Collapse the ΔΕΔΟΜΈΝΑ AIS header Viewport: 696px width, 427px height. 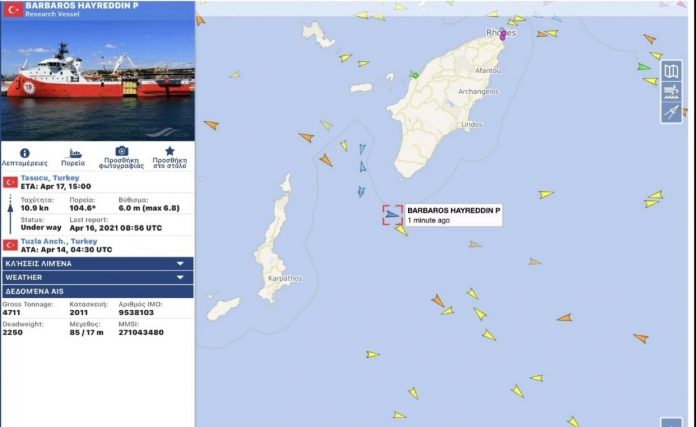pos(98,291)
